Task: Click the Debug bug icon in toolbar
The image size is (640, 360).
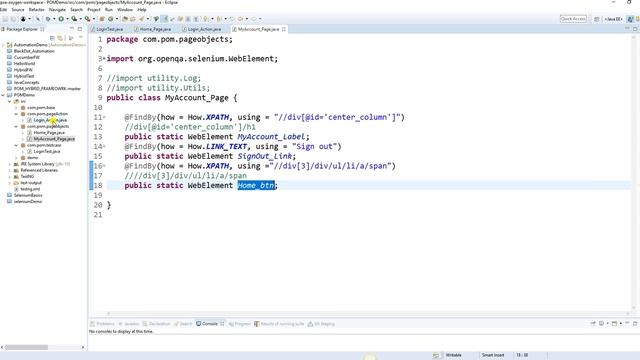Action: tap(48, 19)
